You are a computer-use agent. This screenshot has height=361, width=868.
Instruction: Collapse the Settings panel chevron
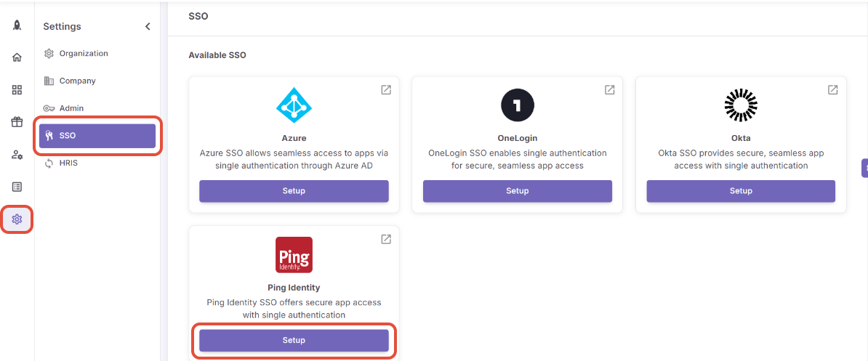[x=148, y=27]
